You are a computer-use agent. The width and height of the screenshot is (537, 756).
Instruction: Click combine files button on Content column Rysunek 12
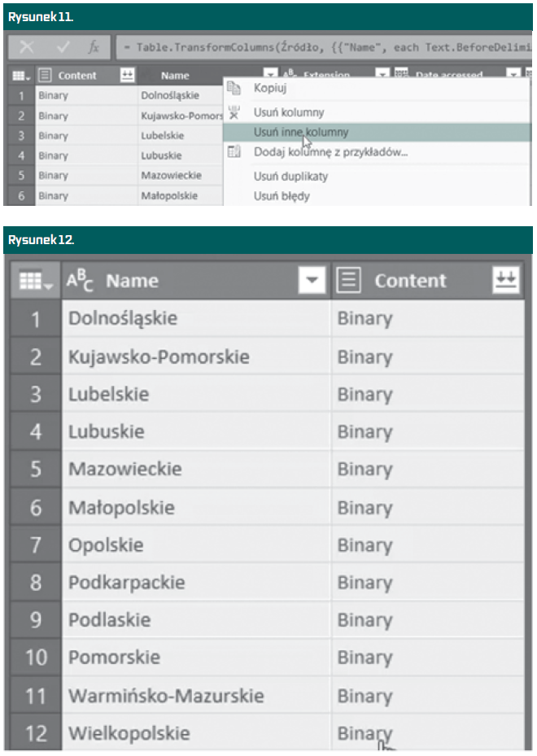(x=506, y=280)
